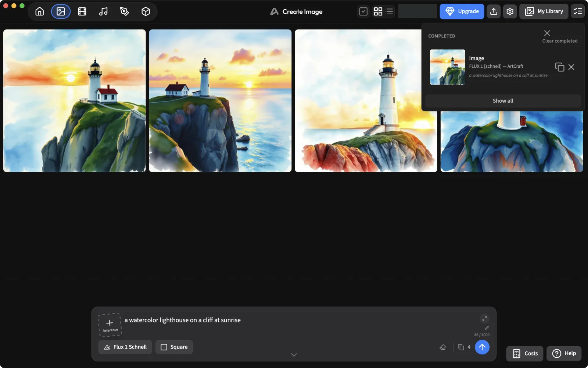588x368 pixels.
Task: Open the completed lighthouse job thumbnail
Action: click(x=447, y=67)
